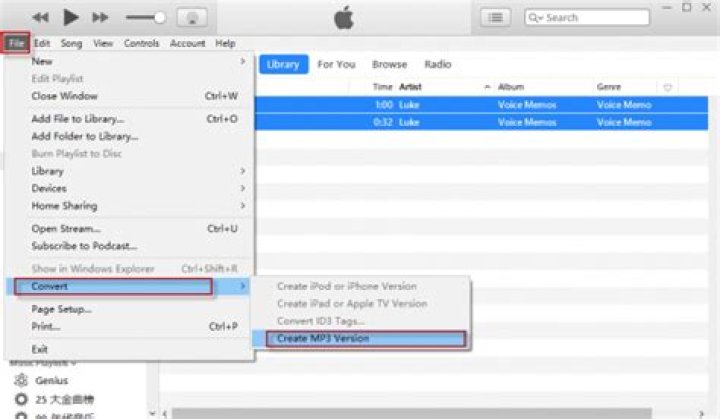Select the 0:32 Luke voice memo row
The height and width of the screenshot is (419, 720).
(481, 122)
